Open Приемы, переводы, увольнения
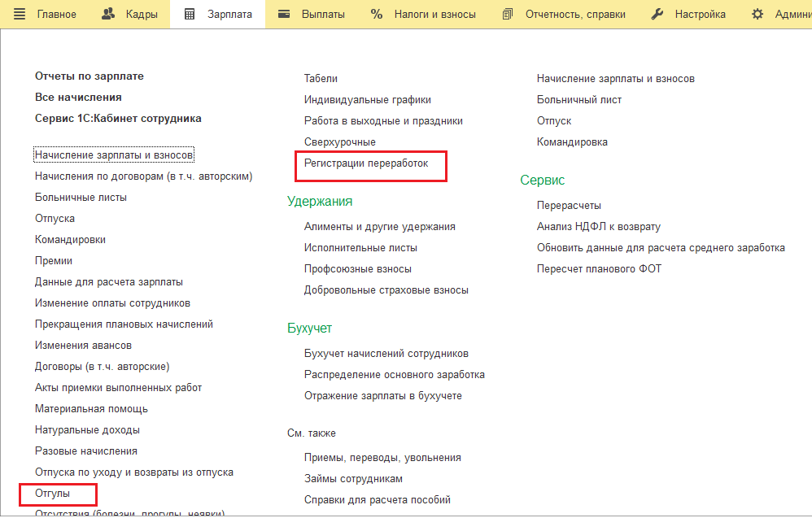Screen dimensions: 812x518 pyautogui.click(x=382, y=458)
